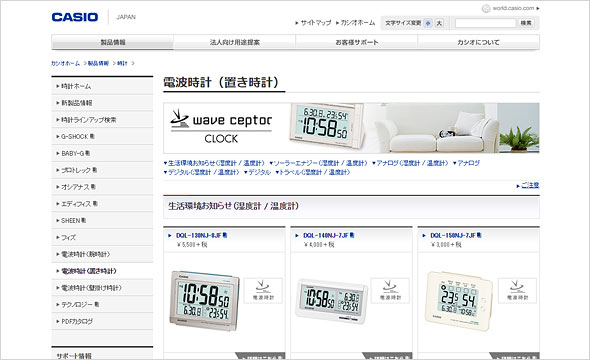
Task: Open エディフィス in sidebar
Action: click(x=102, y=204)
